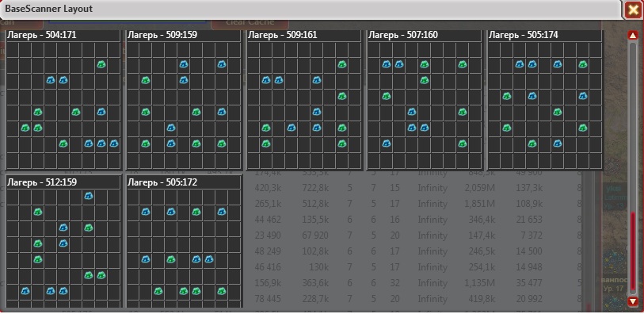Click 78 445 in the background table
The height and width of the screenshot is (314, 644).
pos(268,299)
